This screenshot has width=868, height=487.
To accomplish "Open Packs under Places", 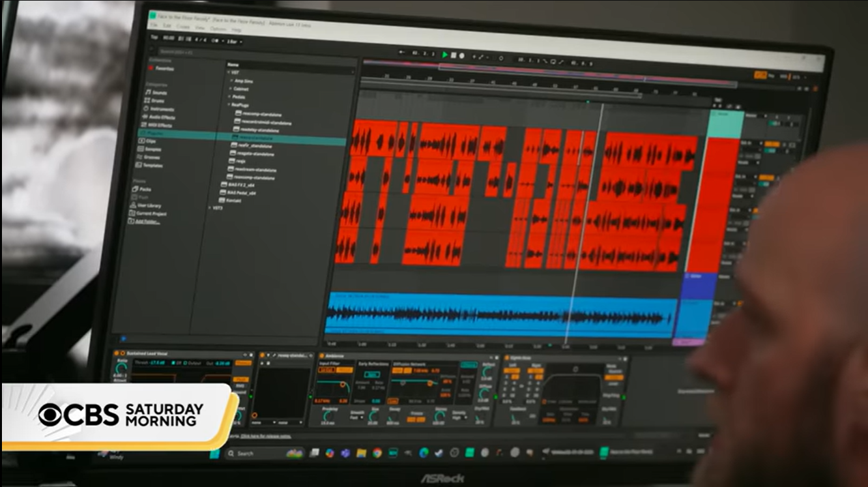I will 143,189.
